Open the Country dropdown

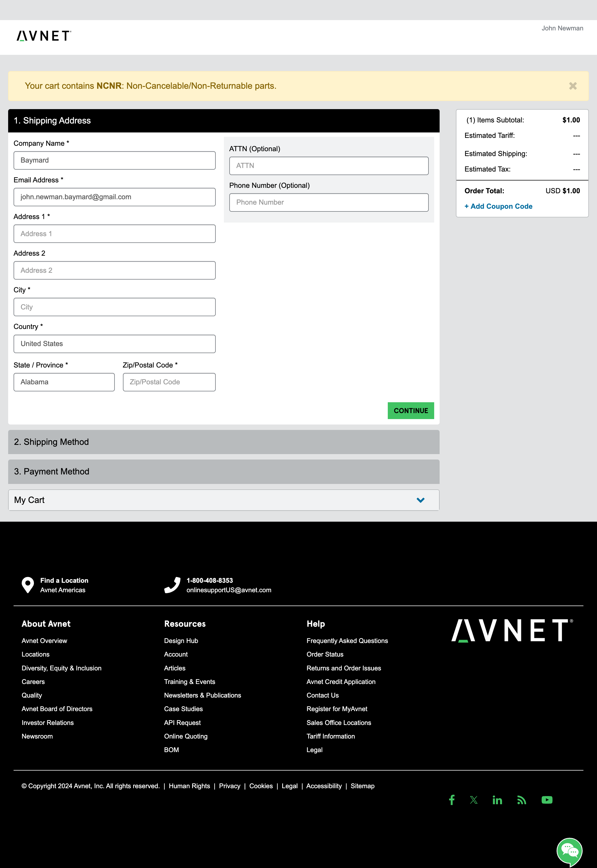(x=115, y=343)
